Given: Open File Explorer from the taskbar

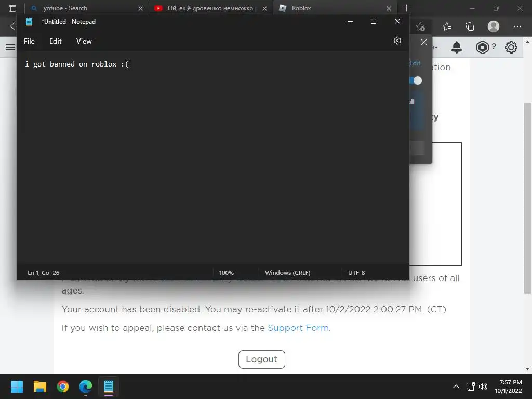Looking at the screenshot, I should pos(39,387).
